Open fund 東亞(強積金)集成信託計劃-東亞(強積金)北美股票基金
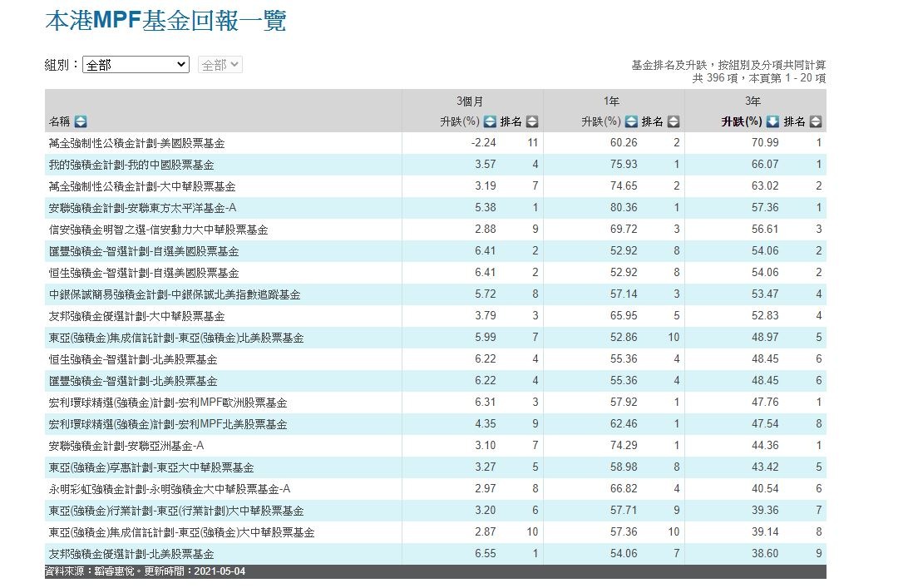The image size is (908, 588). pyautogui.click(x=176, y=338)
